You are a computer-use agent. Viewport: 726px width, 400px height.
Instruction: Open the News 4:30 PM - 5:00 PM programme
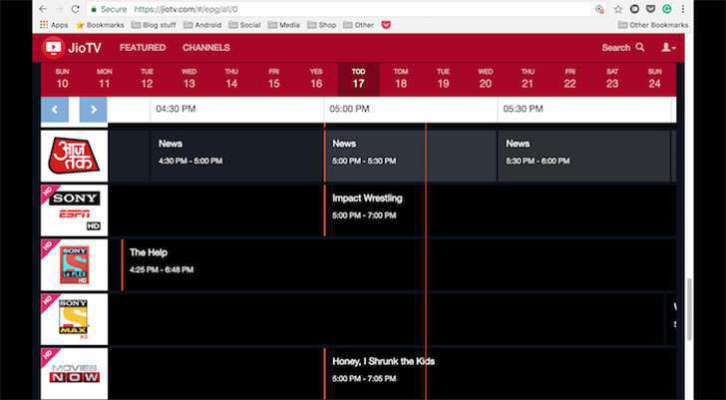(237, 156)
